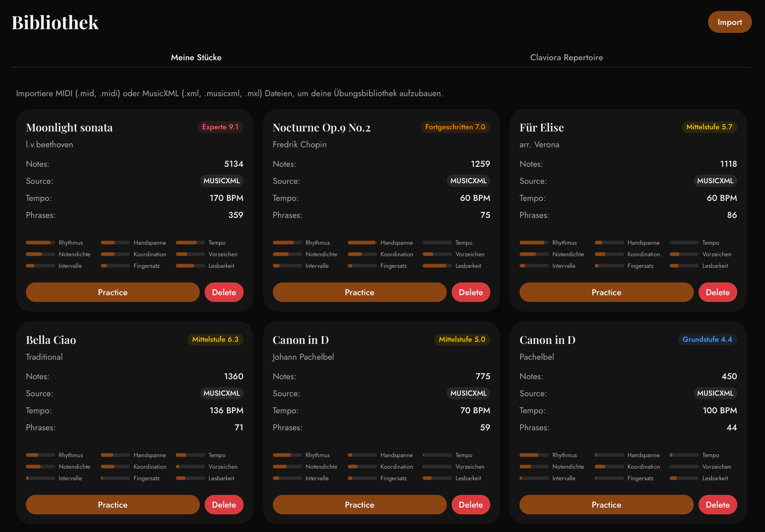Select the Meine Stücke tab
765x532 pixels.
[x=196, y=57]
